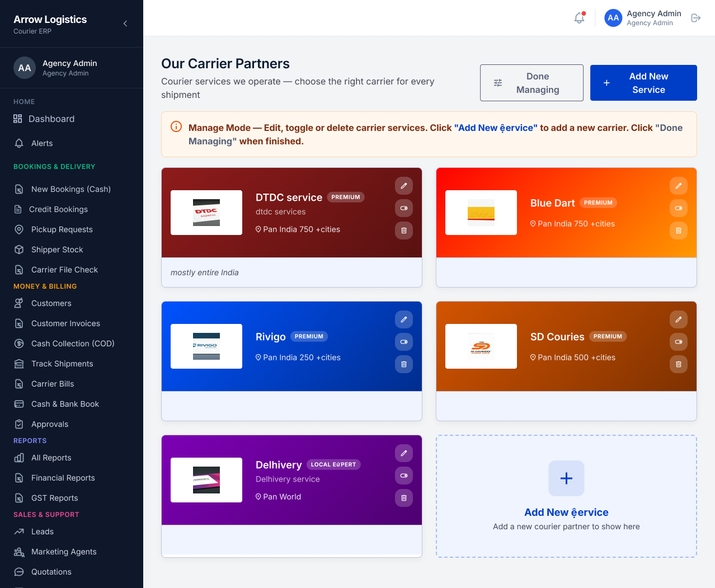Delete the Blue Dart carrier
The height and width of the screenshot is (588, 715).
[679, 231]
